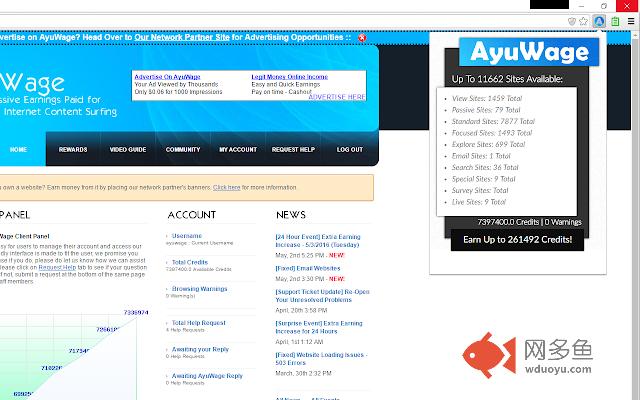Select Search Sites: 36 Total
640x400 pixels.
(485, 167)
